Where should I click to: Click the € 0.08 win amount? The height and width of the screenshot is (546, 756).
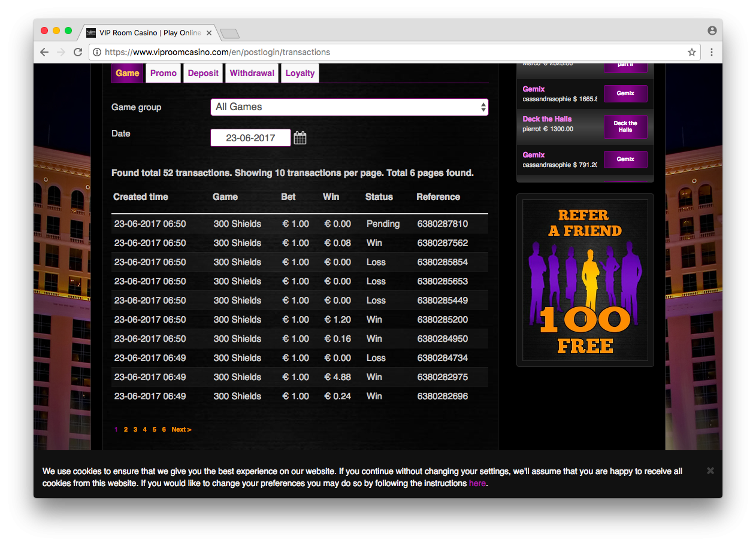(338, 243)
